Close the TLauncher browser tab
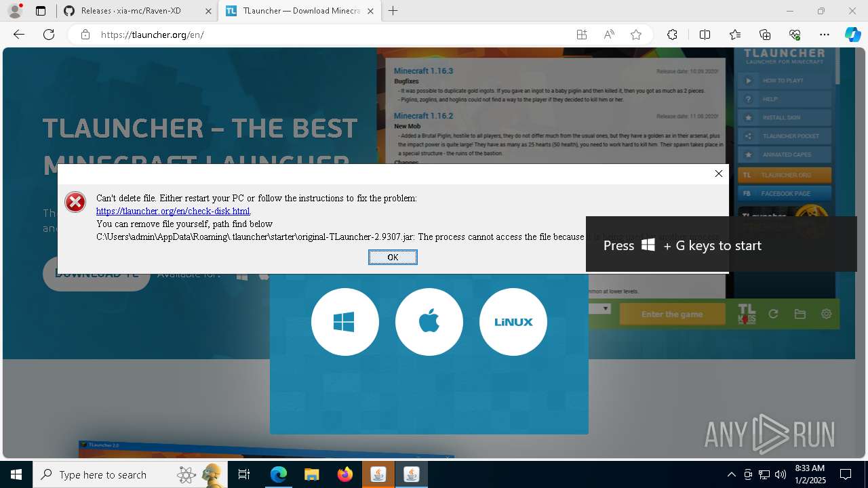This screenshot has width=868, height=488. 370,11
